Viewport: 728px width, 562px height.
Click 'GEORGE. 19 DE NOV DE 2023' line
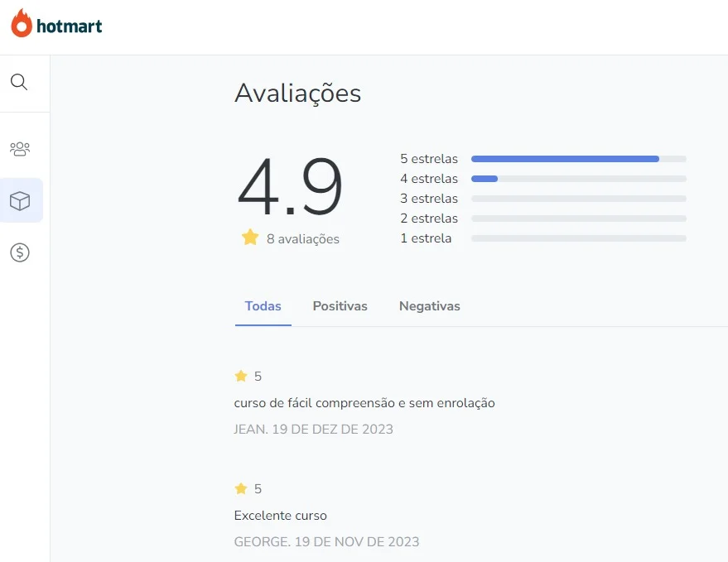pyautogui.click(x=326, y=542)
